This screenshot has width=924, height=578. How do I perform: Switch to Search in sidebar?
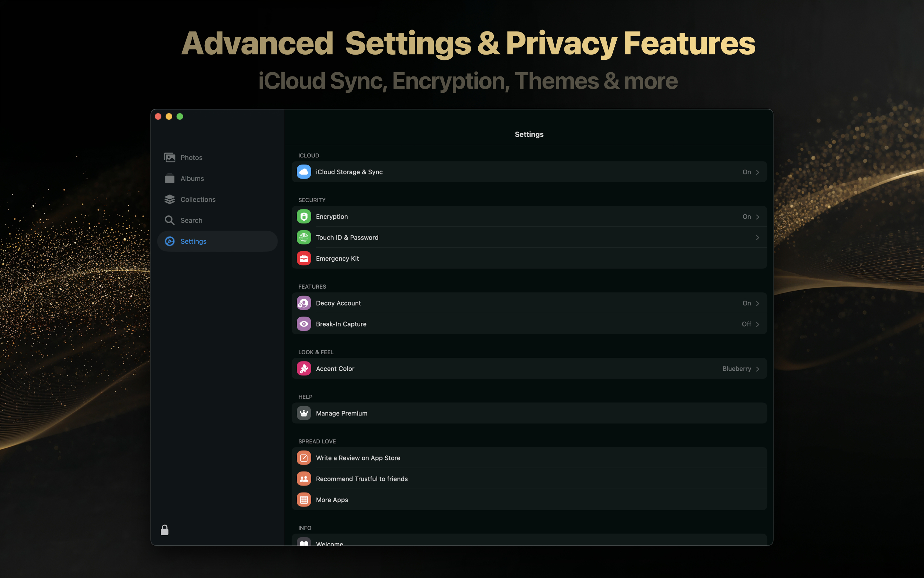tap(217, 221)
